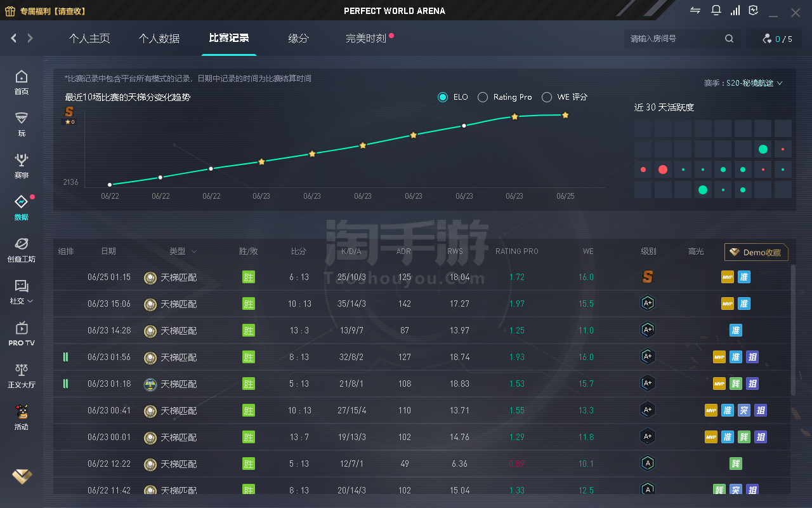Click the large green dot in activity top row
The image size is (812, 508).
pos(763,150)
